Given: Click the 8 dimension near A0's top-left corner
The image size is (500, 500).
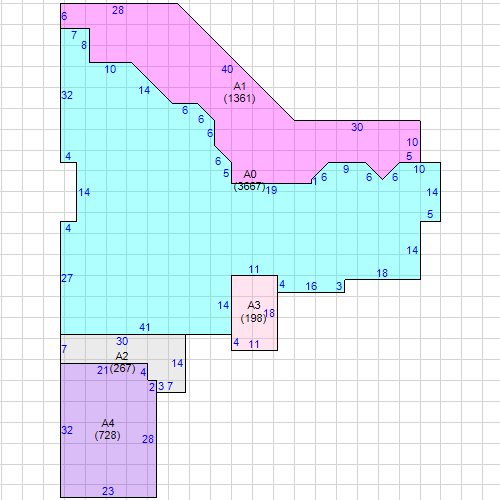Looking at the screenshot, I should tap(84, 45).
